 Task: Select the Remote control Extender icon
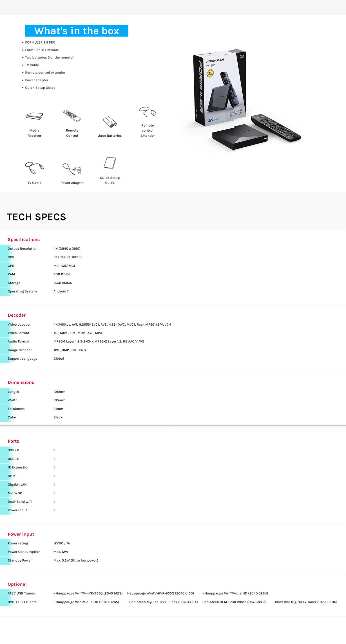pyautogui.click(x=148, y=112)
